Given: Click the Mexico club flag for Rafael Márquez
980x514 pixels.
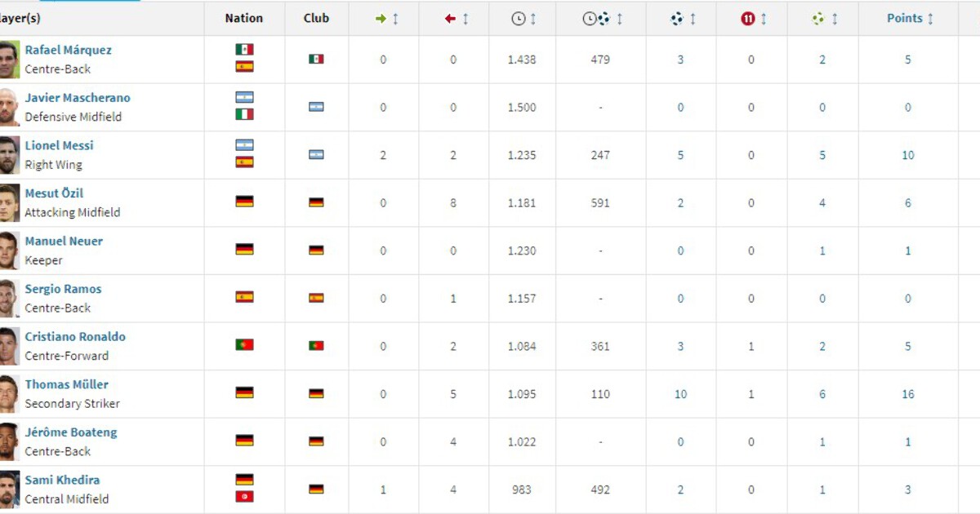Looking at the screenshot, I should pos(316,60).
